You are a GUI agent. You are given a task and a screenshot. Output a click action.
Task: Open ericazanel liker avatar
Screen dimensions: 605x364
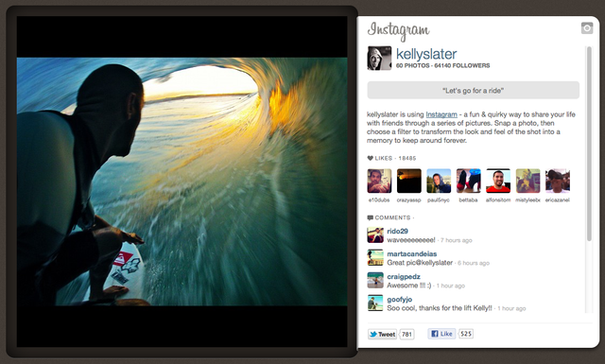point(558,181)
